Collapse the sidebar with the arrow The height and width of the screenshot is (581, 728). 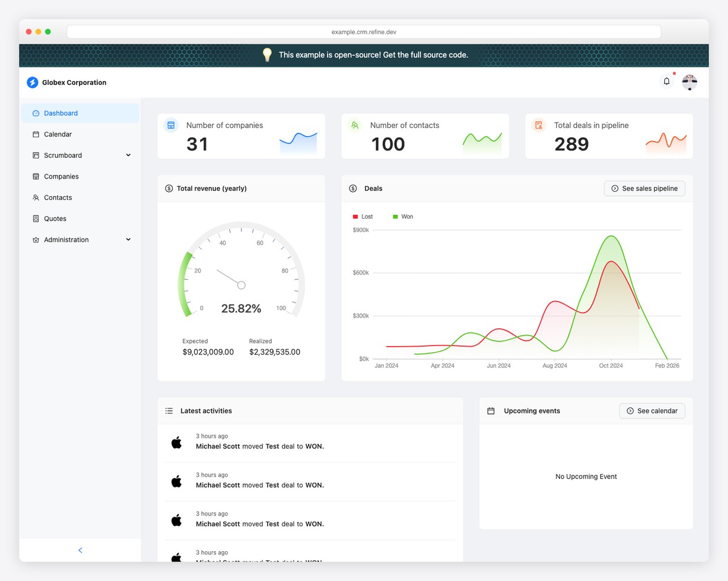(x=80, y=549)
